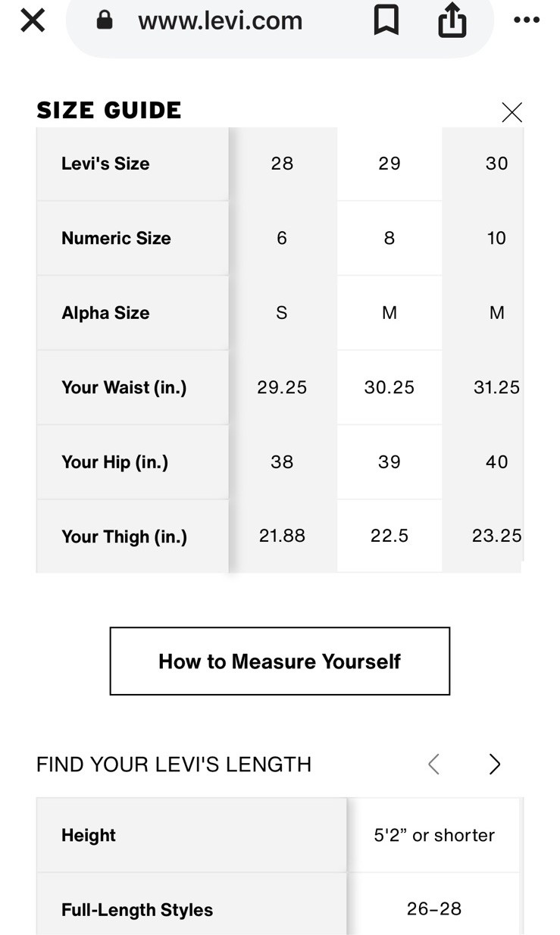The image size is (560, 935).
Task: Open the three-dots more options menu
Action: point(527,20)
